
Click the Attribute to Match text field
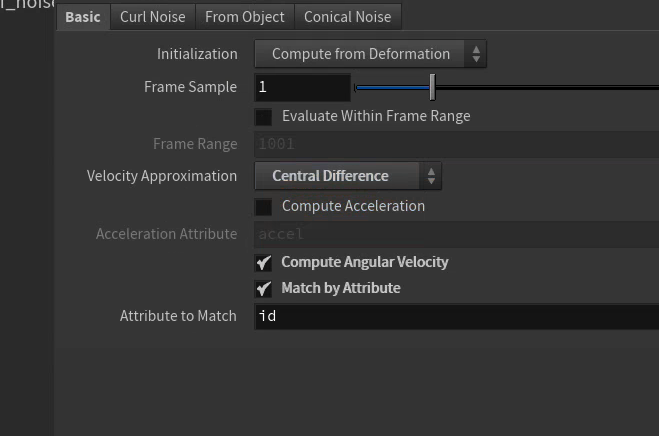coord(456,316)
